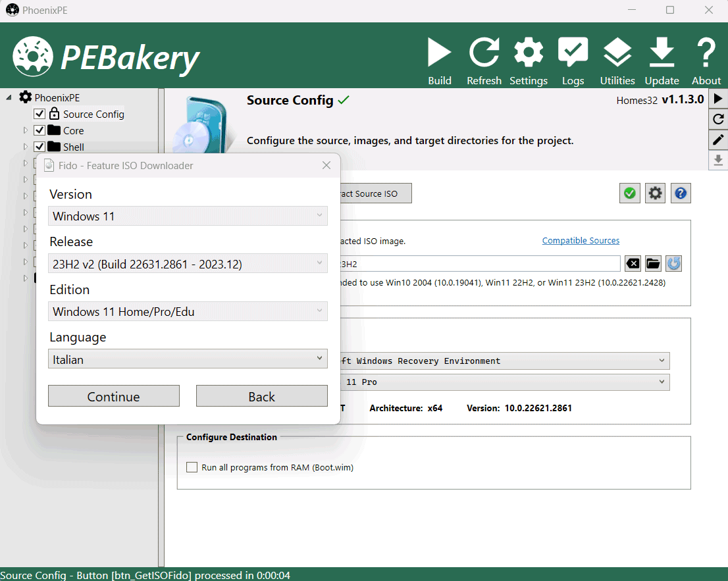Click blue refresh source icon

(673, 264)
